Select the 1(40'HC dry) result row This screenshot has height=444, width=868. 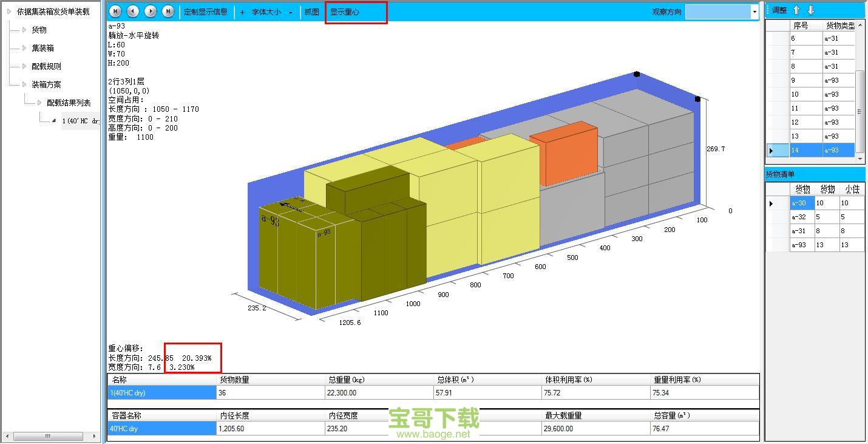(161, 393)
